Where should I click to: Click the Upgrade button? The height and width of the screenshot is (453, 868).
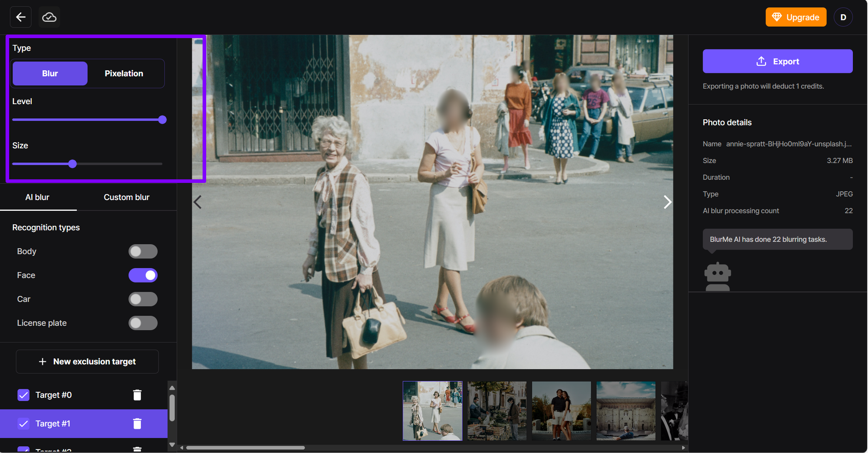click(x=796, y=17)
